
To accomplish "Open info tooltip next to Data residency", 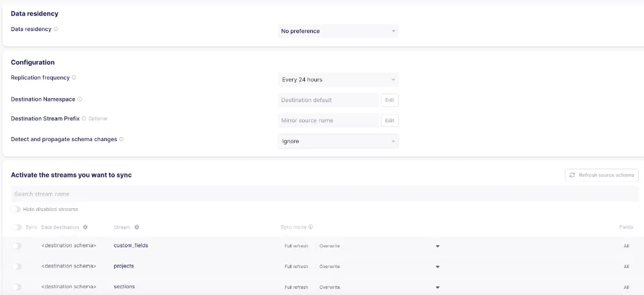I will (56, 29).
